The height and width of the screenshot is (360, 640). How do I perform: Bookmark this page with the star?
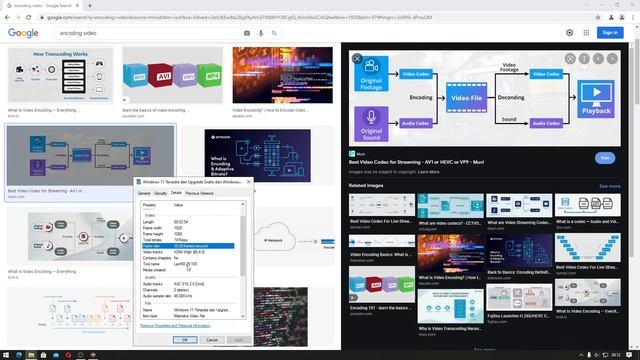point(598,18)
